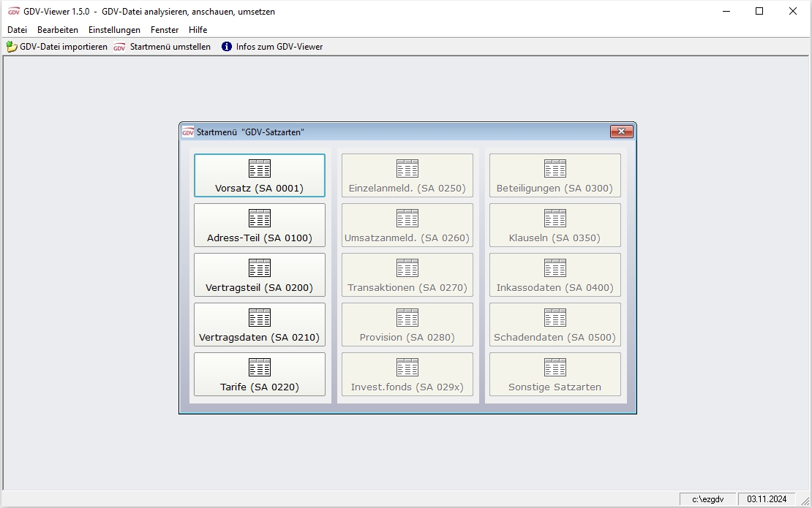Click the GDV-Datei importieren folder icon
This screenshot has height=508, width=812.
tap(12, 47)
